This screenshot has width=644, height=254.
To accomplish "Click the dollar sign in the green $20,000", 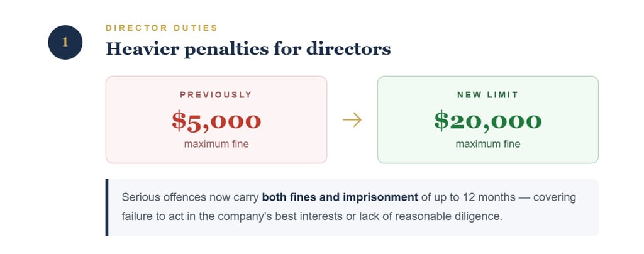I will 441,121.
